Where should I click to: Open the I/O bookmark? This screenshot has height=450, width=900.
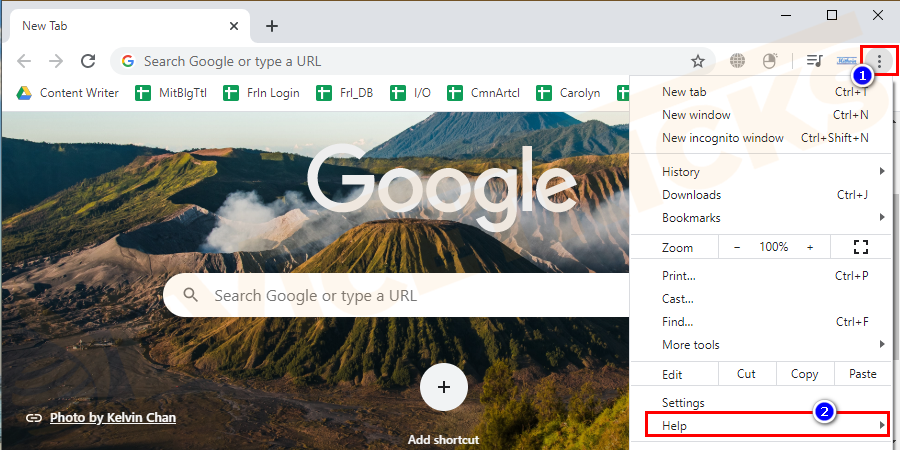click(410, 92)
